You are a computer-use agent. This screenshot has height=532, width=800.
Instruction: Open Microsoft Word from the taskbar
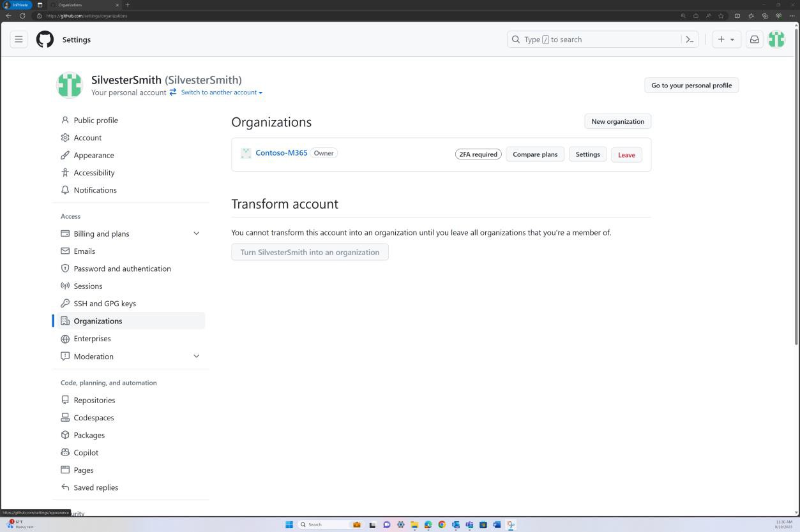click(x=496, y=524)
